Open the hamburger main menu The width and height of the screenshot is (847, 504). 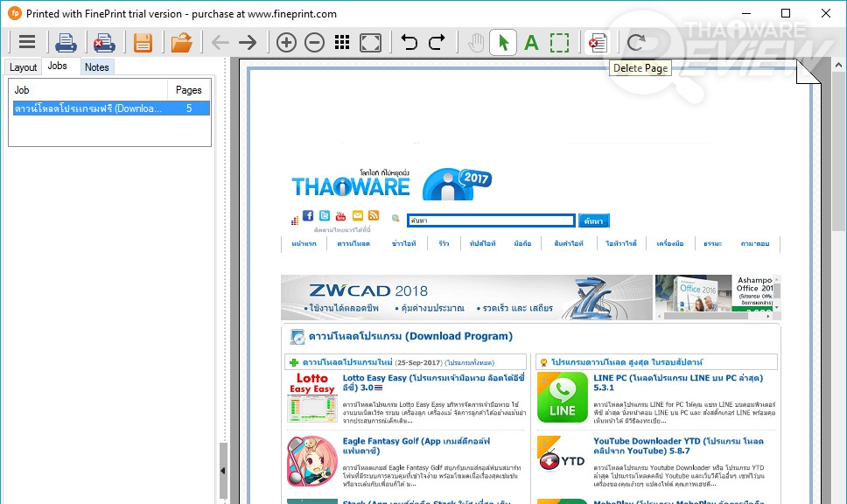26,42
